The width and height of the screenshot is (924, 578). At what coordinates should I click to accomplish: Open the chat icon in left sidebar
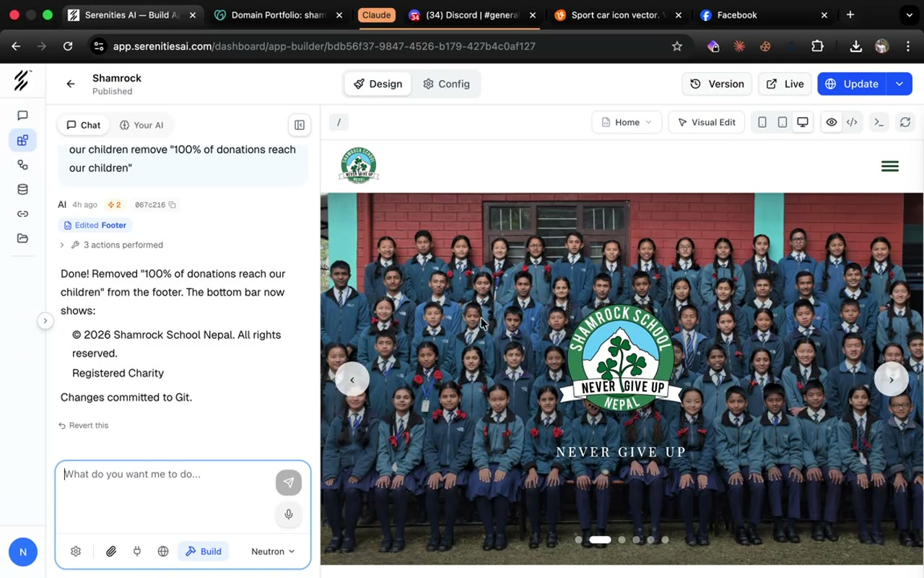point(22,116)
